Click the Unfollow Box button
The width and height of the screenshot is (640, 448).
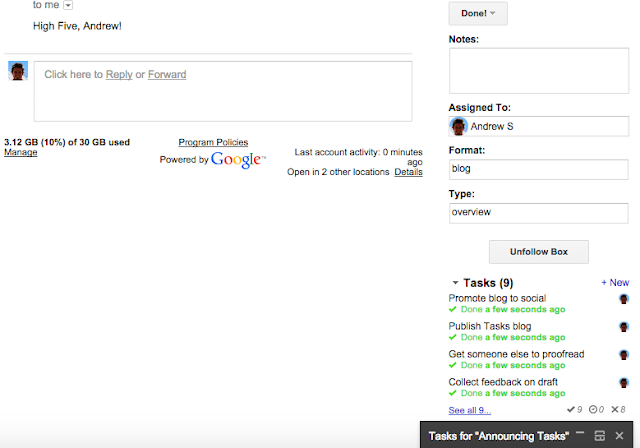coord(538,252)
